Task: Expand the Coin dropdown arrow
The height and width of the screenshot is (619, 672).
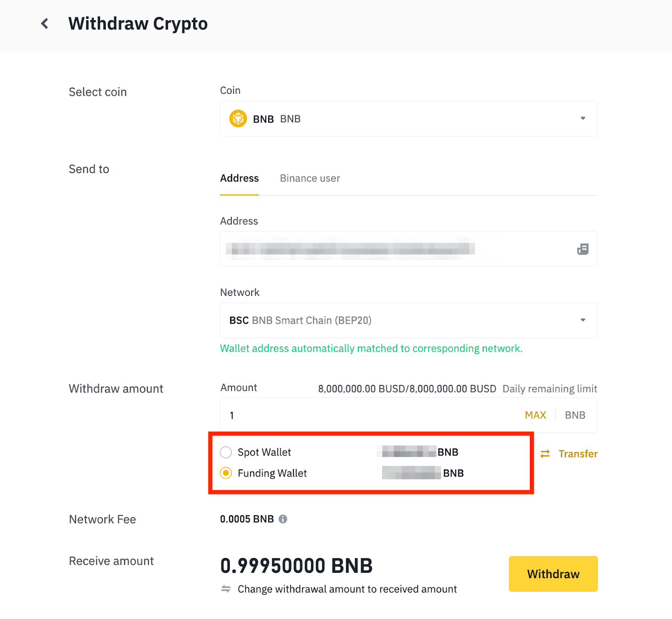Action: (x=583, y=119)
